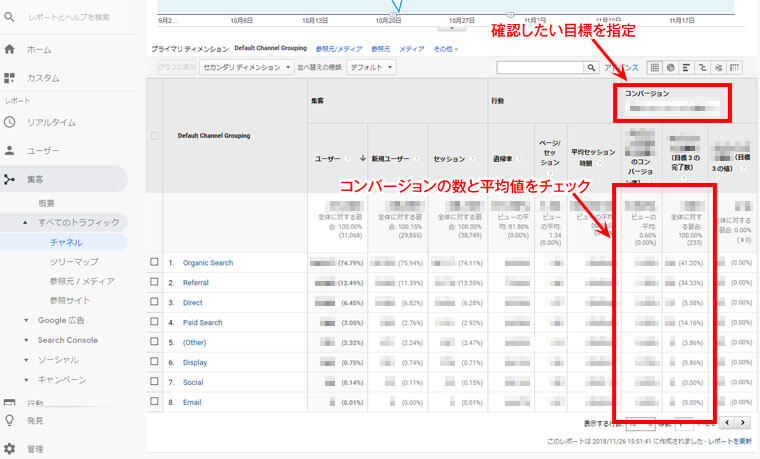Screen dimensions: 760x459
Task: Go to previous table page arrow
Action: pos(727,423)
